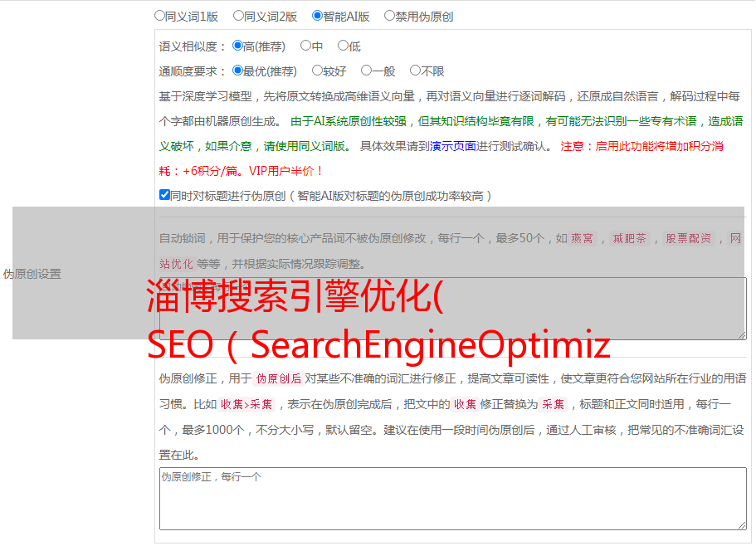Set 语义相似度 to 高(推荐)

pos(237,46)
